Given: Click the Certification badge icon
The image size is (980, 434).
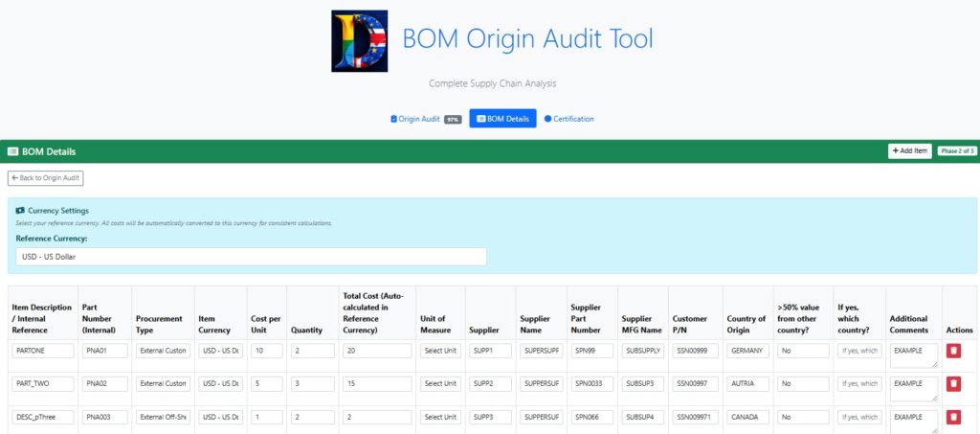Looking at the screenshot, I should coord(548,119).
